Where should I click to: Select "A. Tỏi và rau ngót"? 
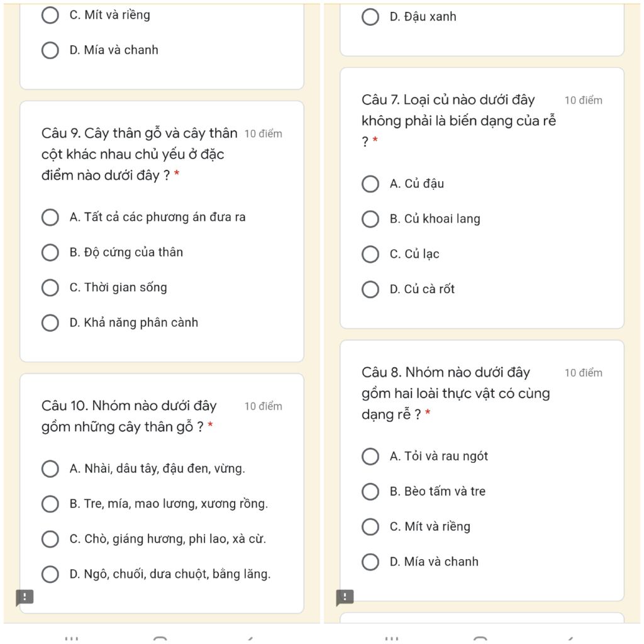[371, 457]
